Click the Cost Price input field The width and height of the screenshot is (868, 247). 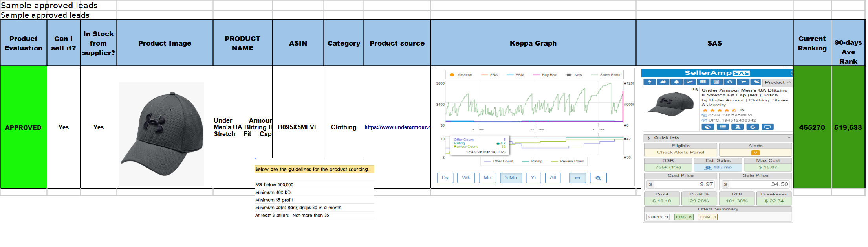click(x=683, y=184)
